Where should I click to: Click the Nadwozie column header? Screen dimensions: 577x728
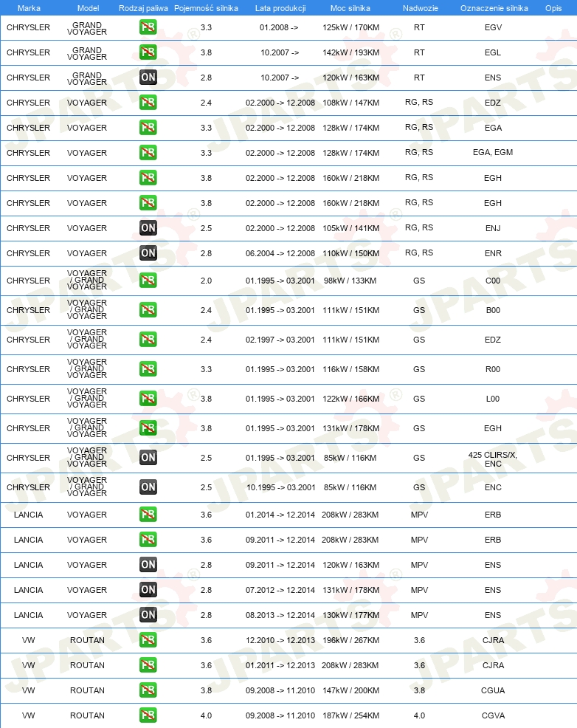coord(421,8)
